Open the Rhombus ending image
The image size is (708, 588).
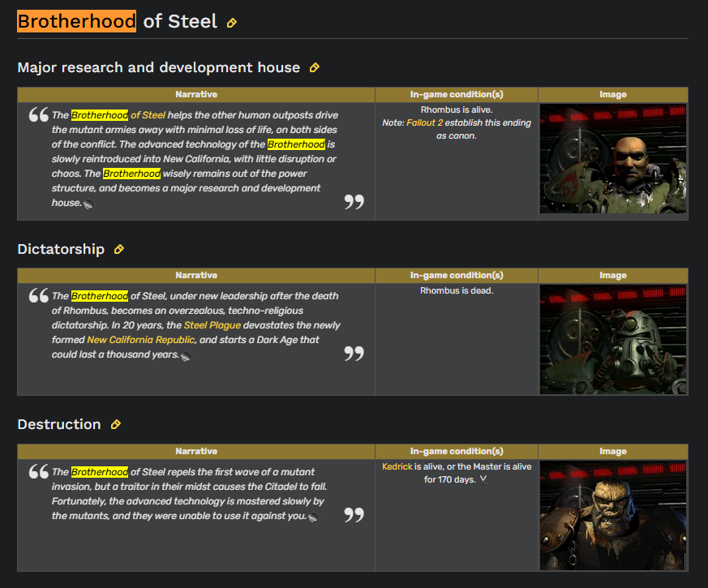613,158
